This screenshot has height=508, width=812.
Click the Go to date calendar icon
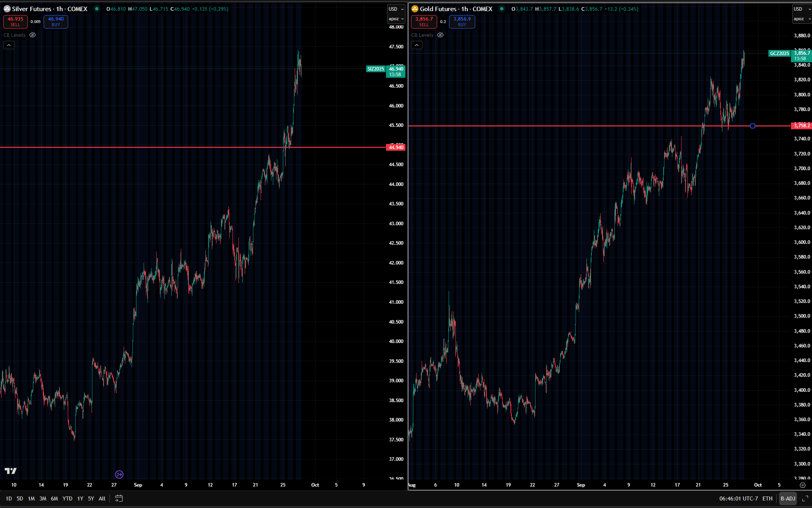coord(119,498)
